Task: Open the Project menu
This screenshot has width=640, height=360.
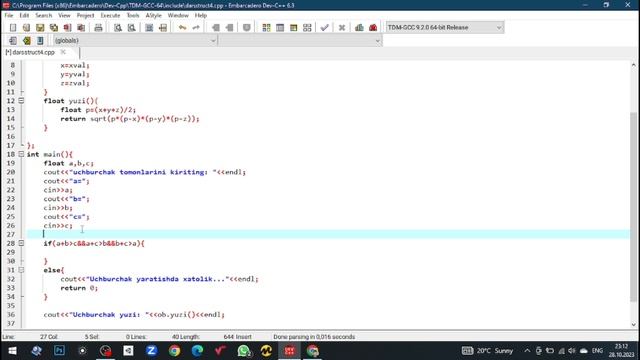Action: coord(85,15)
